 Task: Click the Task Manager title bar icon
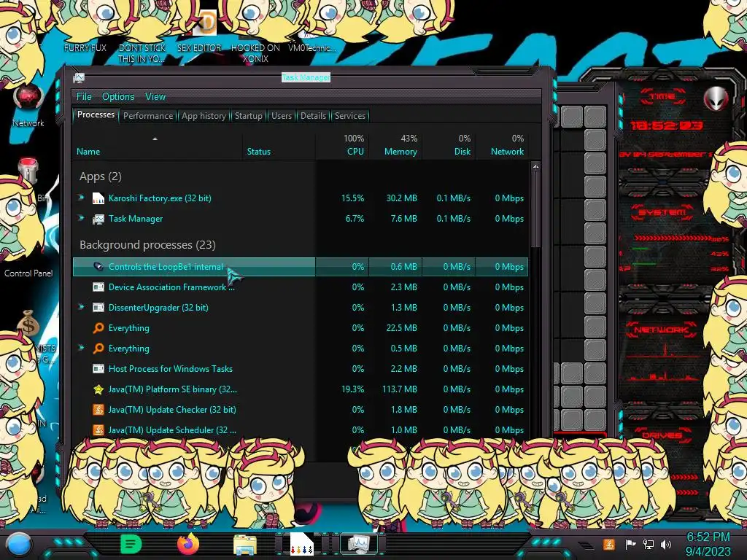click(79, 78)
